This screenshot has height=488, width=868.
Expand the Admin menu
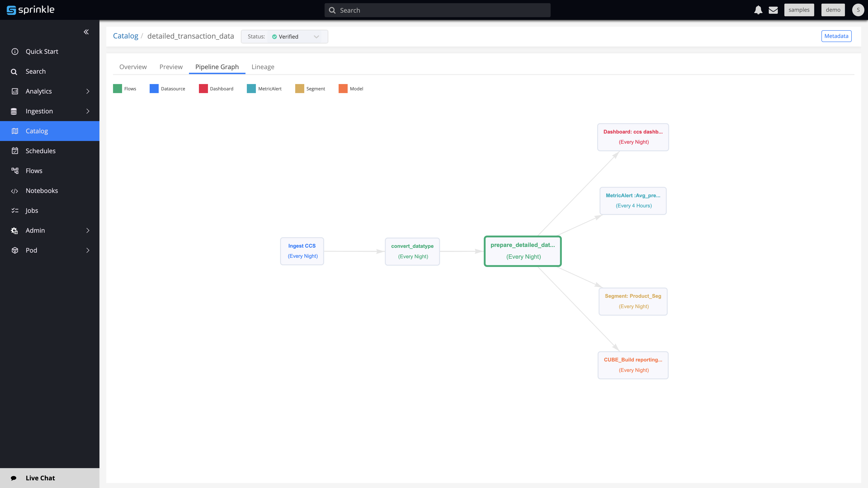(x=35, y=230)
